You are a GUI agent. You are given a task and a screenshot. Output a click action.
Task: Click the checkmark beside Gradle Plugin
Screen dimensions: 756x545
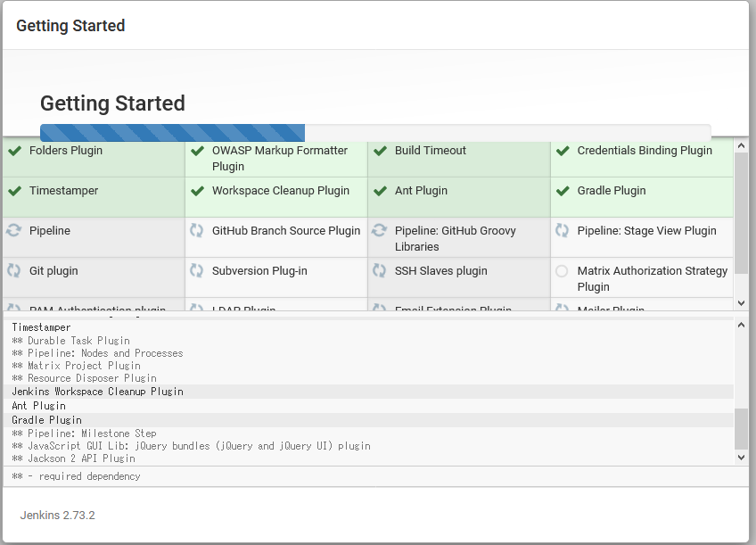[x=563, y=191]
